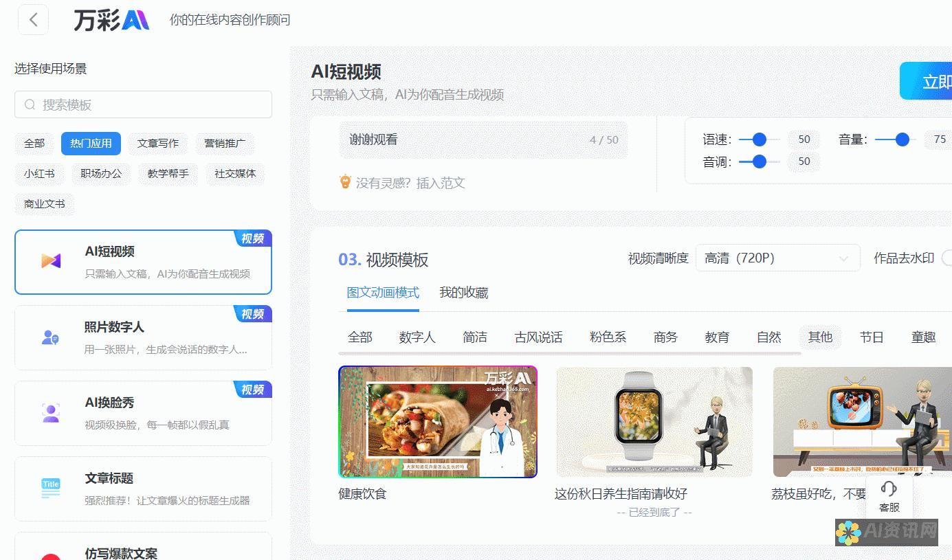
Task: Adjust the 音调 slider
Action: [x=760, y=161]
